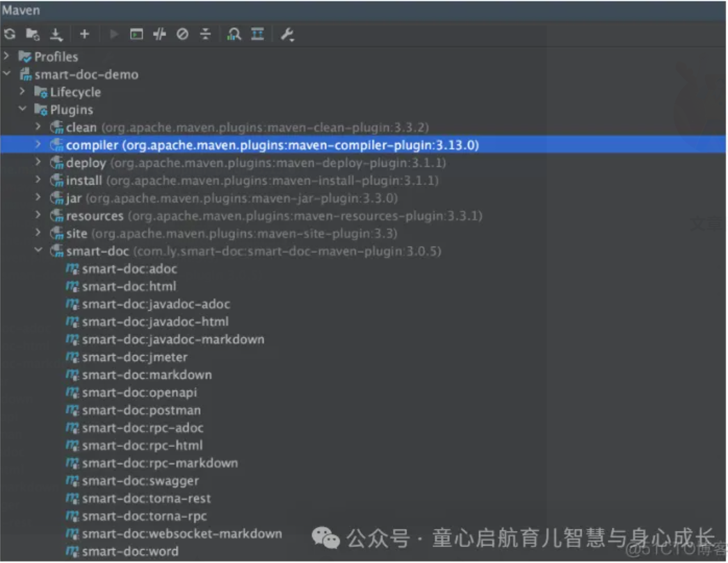The height and width of the screenshot is (563, 728).
Task: Click the clean plugin icon
Action: click(56, 127)
